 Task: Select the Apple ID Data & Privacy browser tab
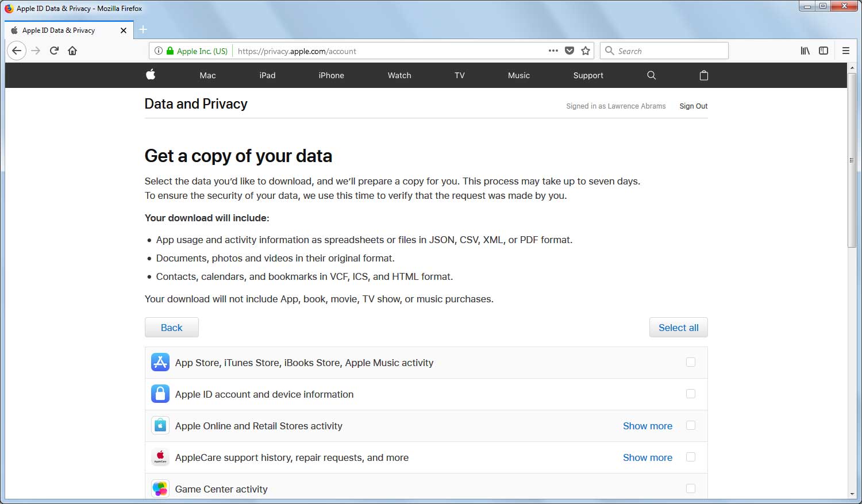[x=69, y=30]
